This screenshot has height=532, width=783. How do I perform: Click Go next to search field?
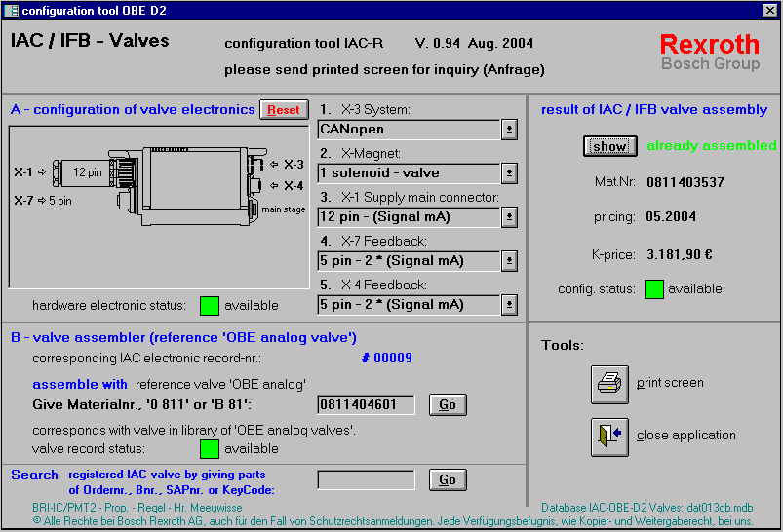448,479
